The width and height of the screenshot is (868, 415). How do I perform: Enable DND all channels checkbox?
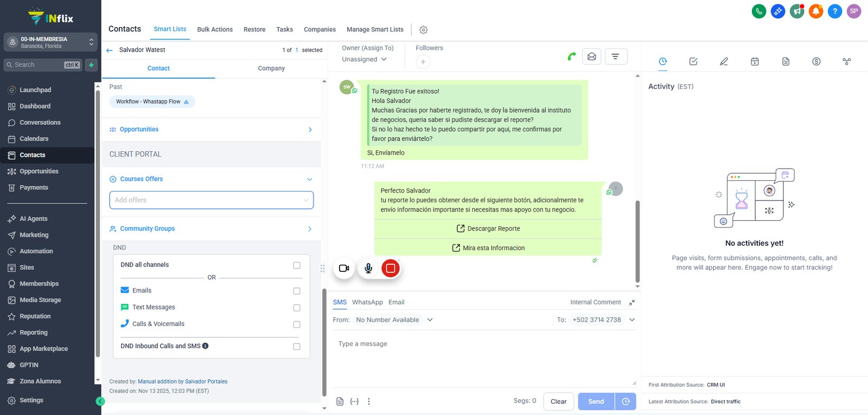(x=297, y=265)
